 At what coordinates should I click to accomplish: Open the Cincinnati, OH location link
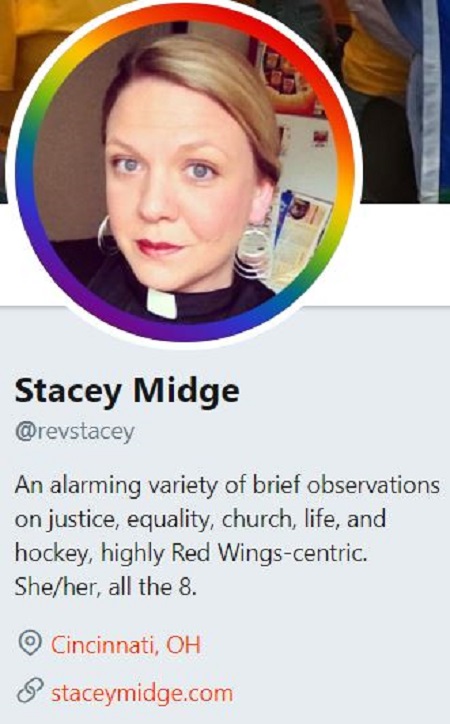tap(126, 644)
